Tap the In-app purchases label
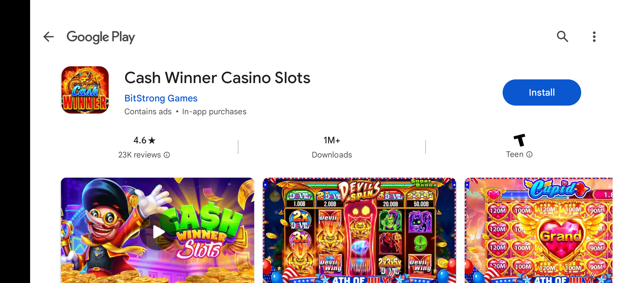Screen dimensions: 644x283 click(x=214, y=112)
